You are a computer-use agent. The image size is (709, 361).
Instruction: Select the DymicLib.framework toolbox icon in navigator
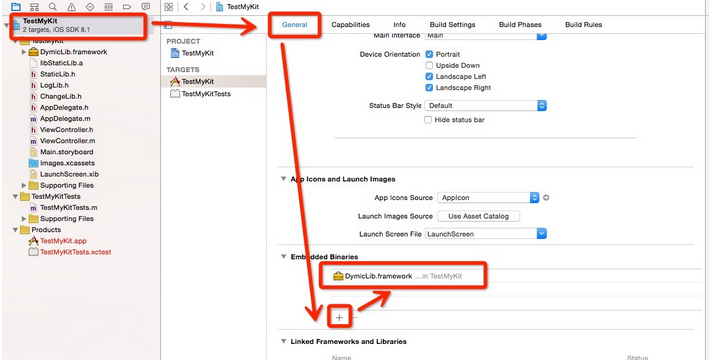tap(34, 52)
